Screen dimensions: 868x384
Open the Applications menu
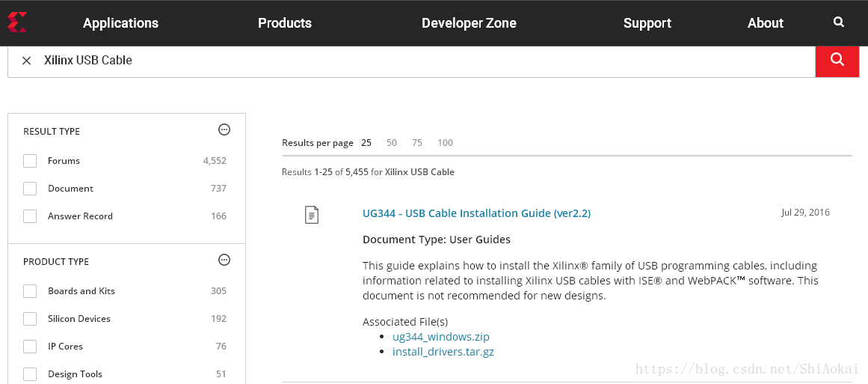[x=120, y=22]
